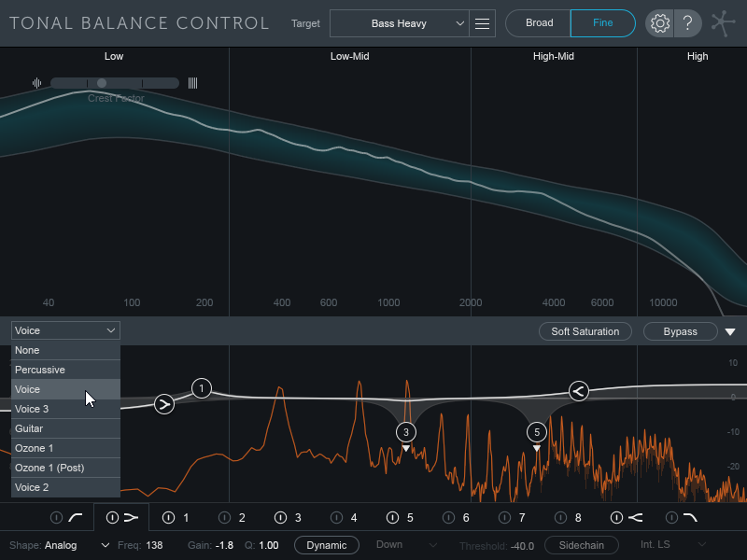Choose Ozone 1 from source list
Image resolution: width=747 pixels, height=560 pixels.
point(65,448)
